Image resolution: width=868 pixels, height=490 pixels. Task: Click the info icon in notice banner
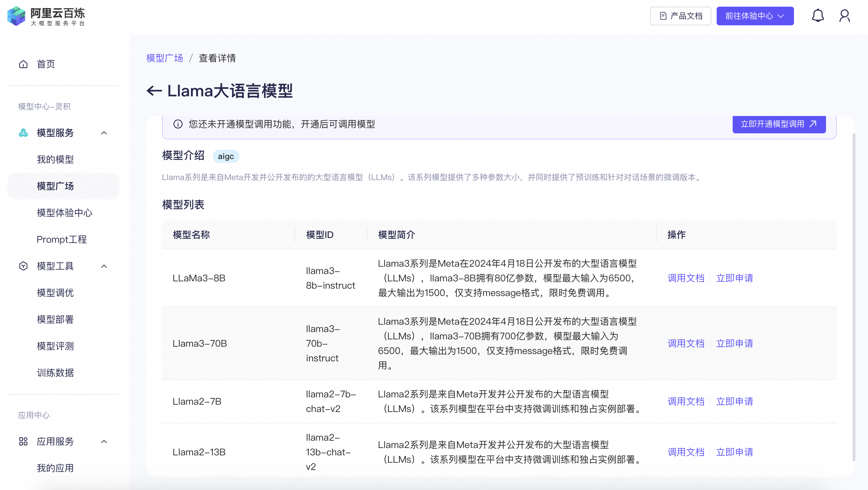[178, 124]
